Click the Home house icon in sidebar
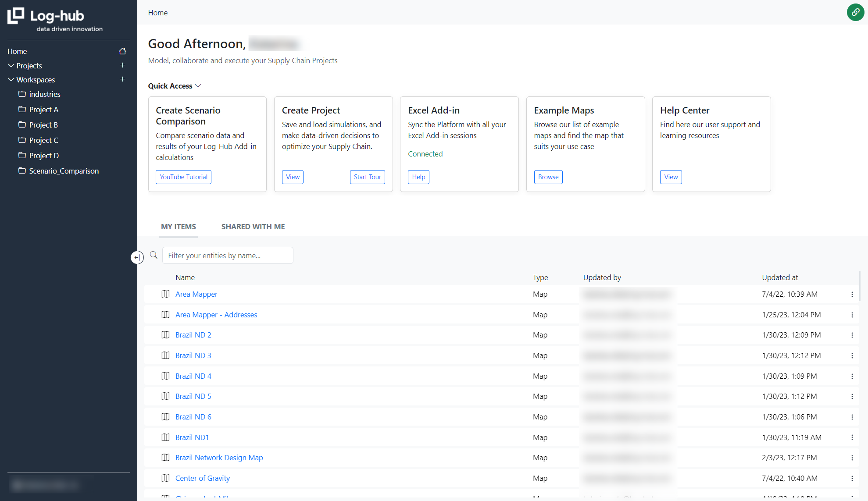Viewport: 868px width, 501px height. tap(122, 51)
